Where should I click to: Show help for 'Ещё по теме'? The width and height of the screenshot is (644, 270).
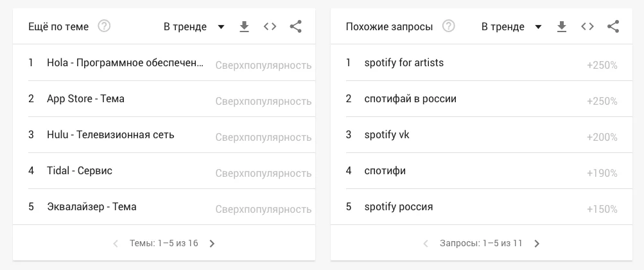pos(104,26)
